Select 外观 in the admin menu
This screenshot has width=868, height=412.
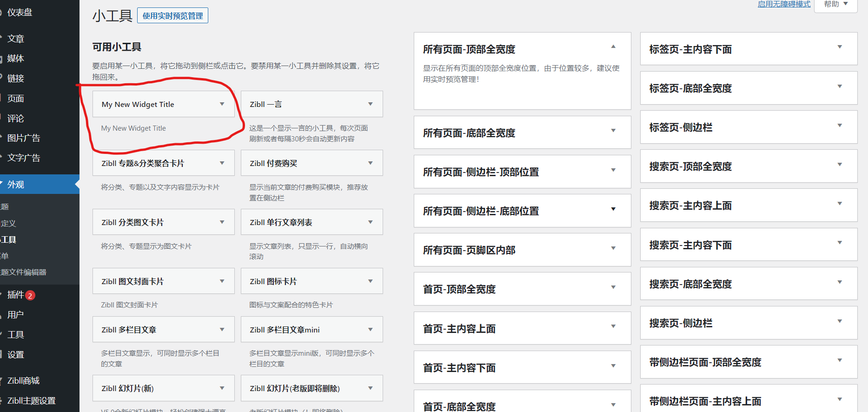(40, 185)
